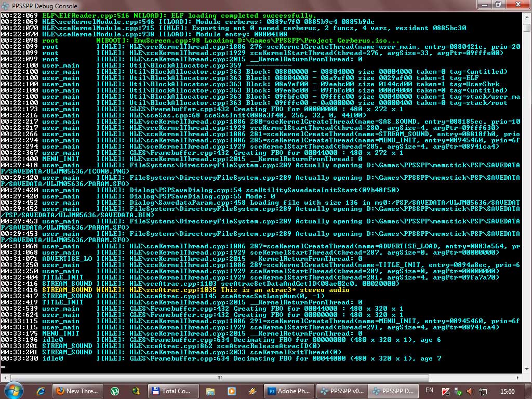Click the "sceAtracSetDataAndGetID(08ae02c0, 00020000)" line
Screen dimensions: 532x399
point(200,284)
